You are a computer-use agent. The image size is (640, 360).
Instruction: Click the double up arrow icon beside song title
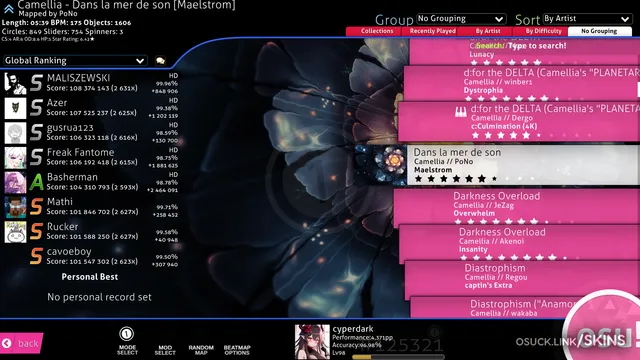9,8
